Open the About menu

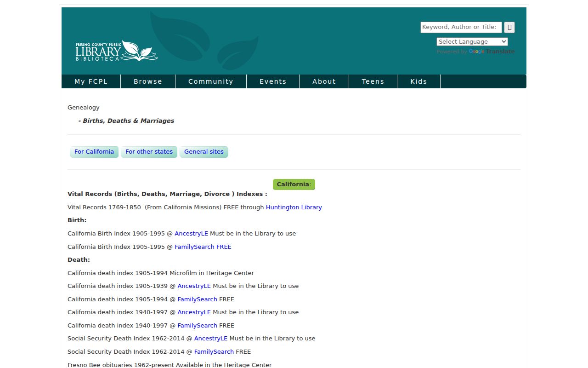click(324, 81)
